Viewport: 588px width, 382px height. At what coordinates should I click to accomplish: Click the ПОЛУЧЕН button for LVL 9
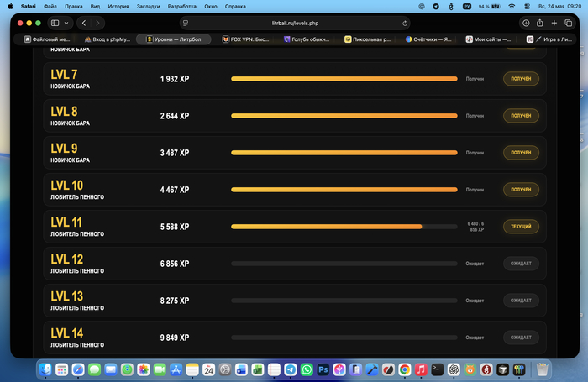tap(521, 153)
